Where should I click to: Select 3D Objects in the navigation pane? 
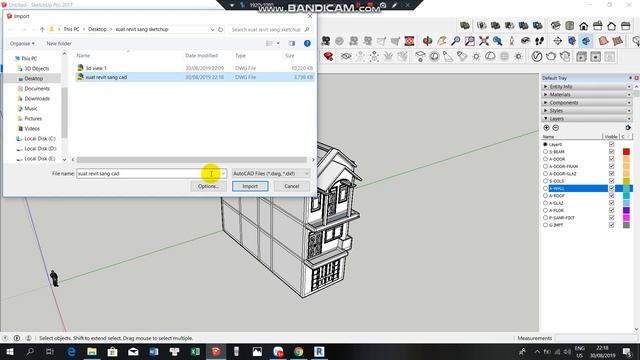36,69
